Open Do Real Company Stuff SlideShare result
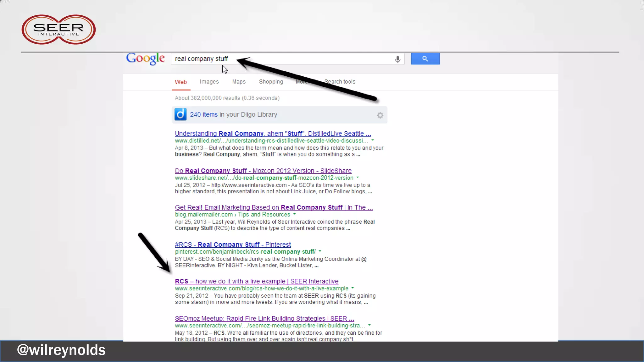Screen dimensions: 644x362 pyautogui.click(x=263, y=171)
